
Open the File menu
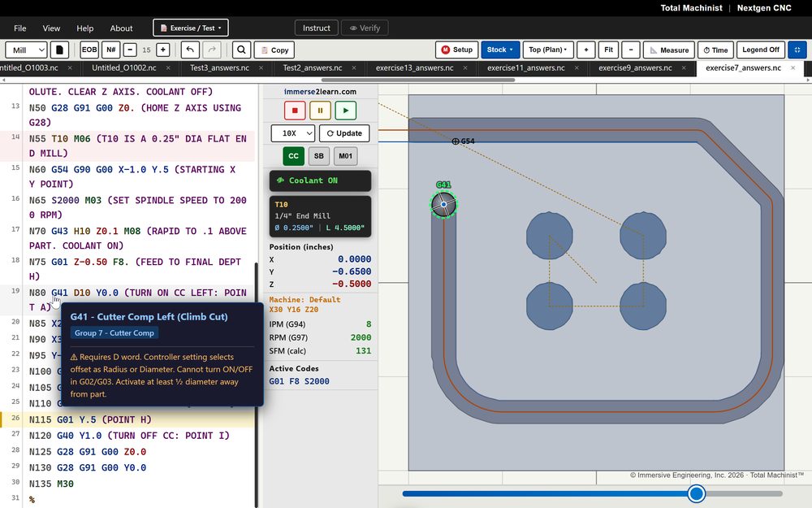point(20,28)
